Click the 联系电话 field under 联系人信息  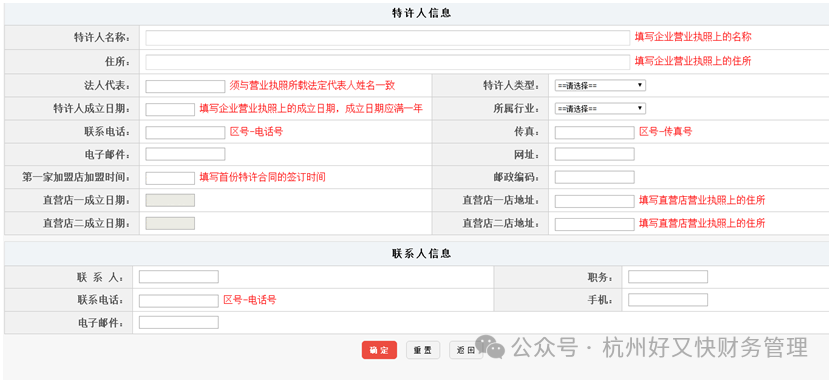point(179,301)
